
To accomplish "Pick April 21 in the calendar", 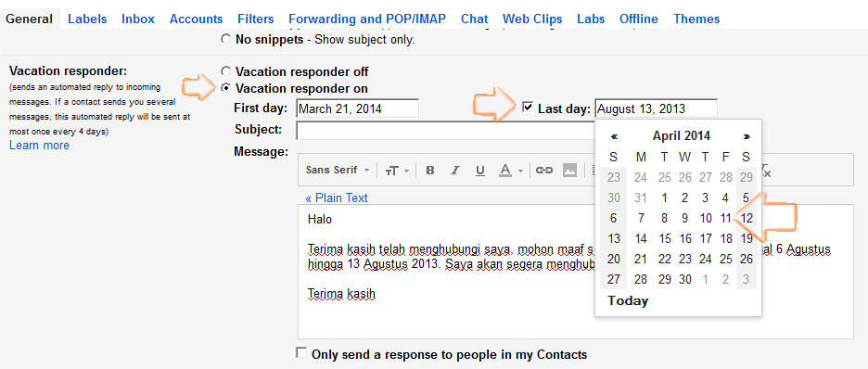I will (641, 259).
